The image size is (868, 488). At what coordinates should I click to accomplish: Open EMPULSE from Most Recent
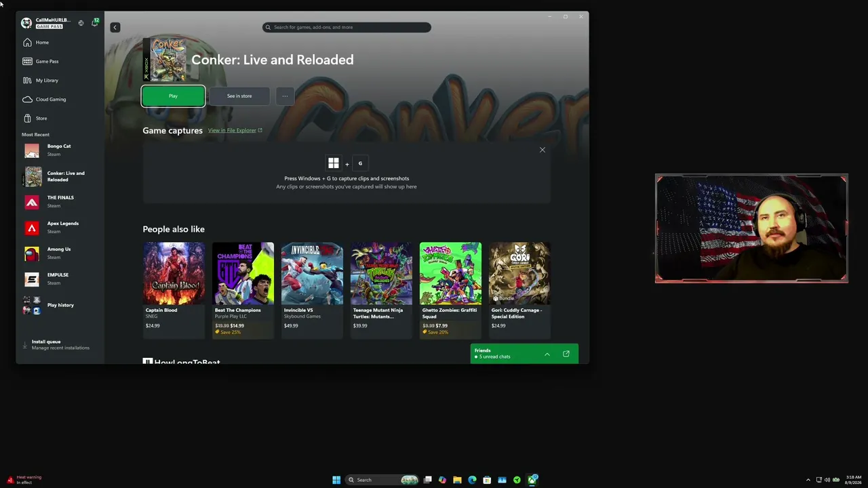pyautogui.click(x=60, y=279)
